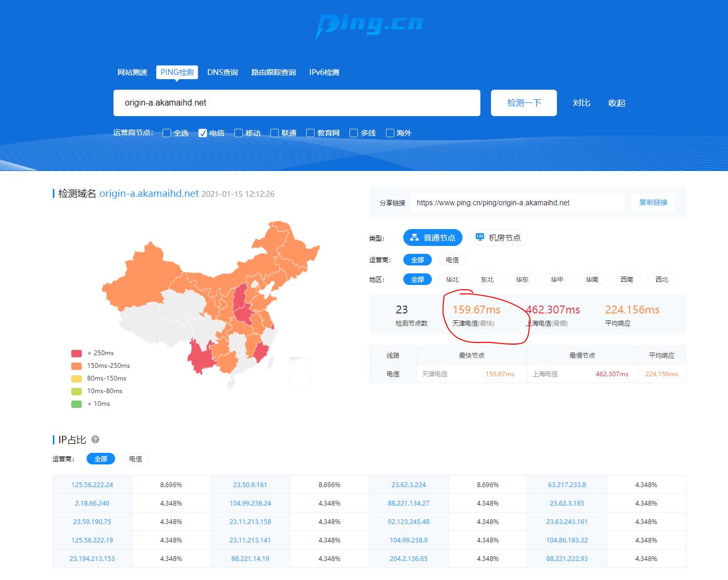Open IP address 63.217.233.8

[567, 484]
